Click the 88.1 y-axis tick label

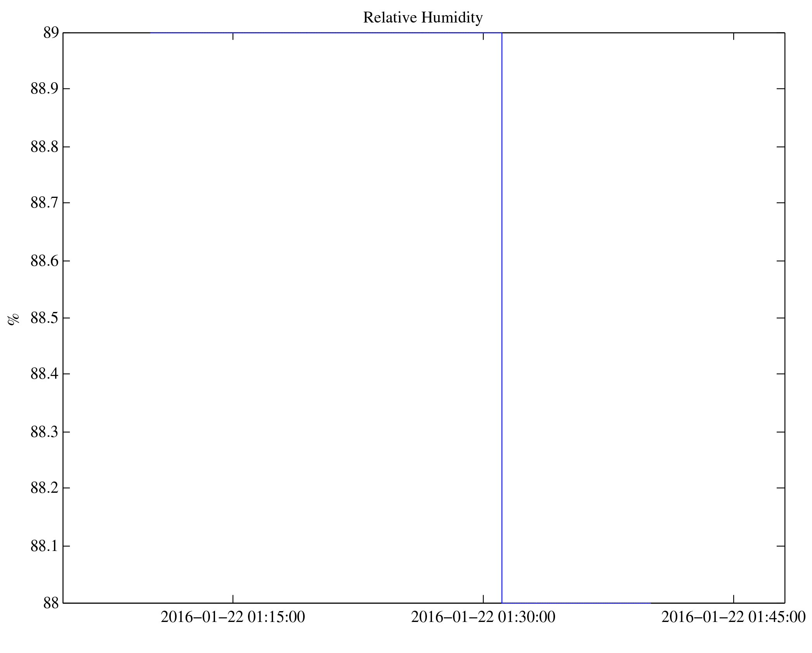tap(45, 546)
